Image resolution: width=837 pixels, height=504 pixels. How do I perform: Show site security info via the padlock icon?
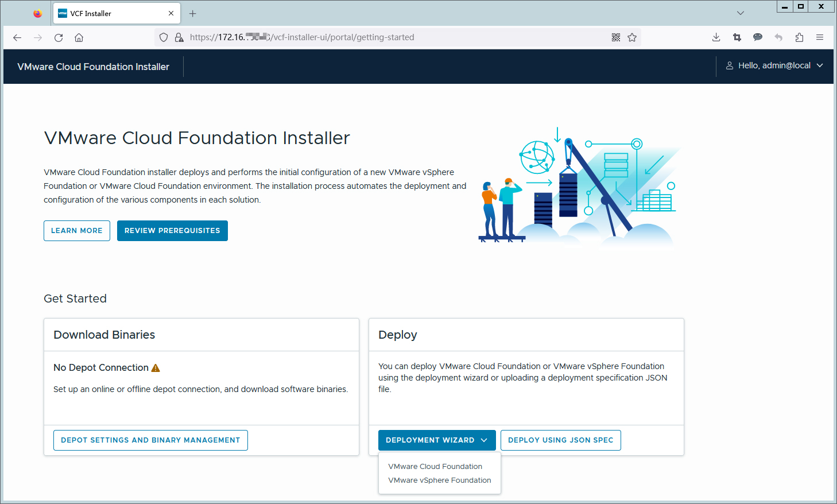coord(179,37)
